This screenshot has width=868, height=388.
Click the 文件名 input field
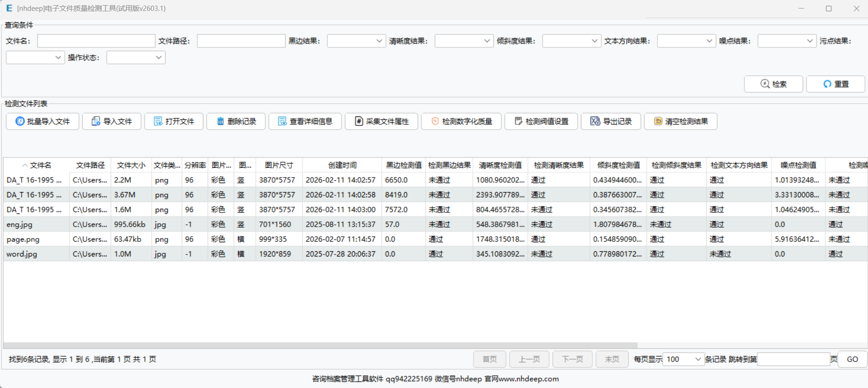96,41
